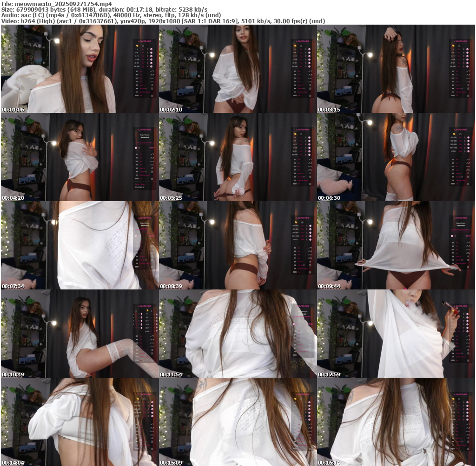Select the frame marked 00:02:10
This screenshot has width=476, height=466.
point(238,69)
